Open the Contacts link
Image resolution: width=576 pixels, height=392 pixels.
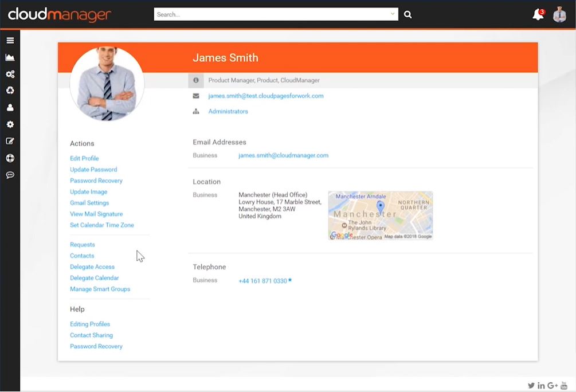tap(82, 256)
